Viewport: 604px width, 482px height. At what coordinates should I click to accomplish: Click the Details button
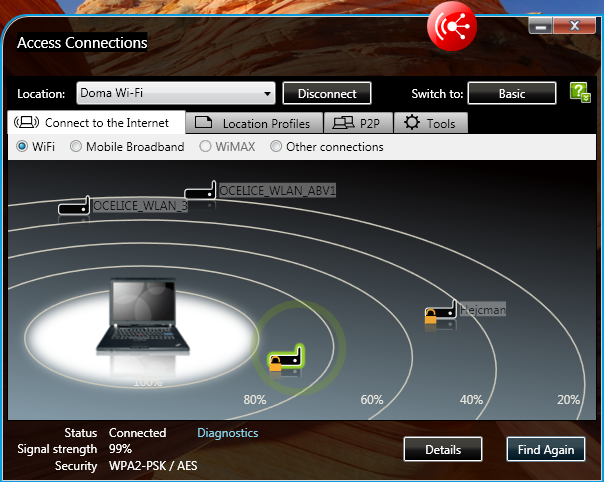point(442,449)
